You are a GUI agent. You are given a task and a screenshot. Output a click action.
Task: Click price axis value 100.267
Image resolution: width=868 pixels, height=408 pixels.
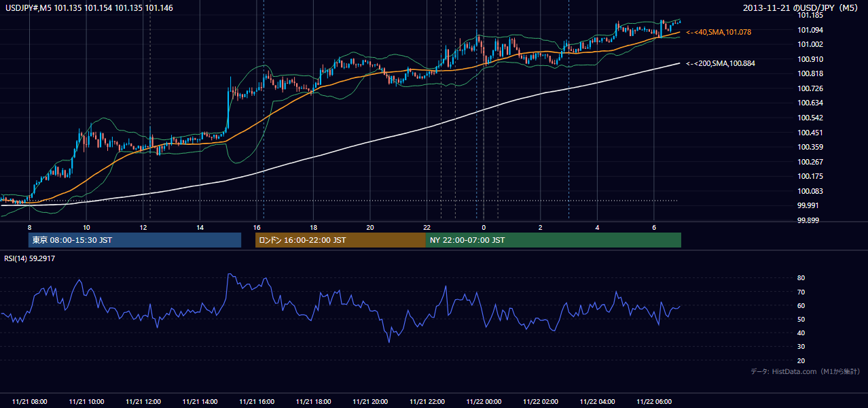pos(811,162)
